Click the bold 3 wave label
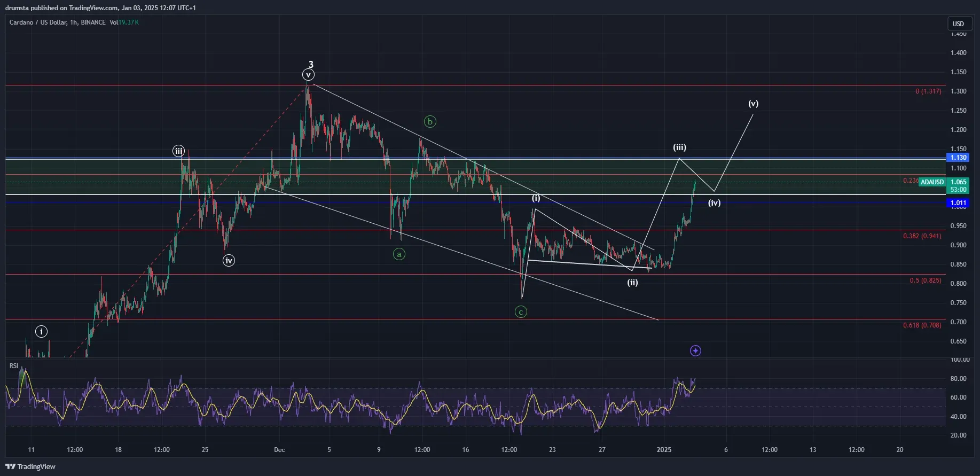980x476 pixels. point(311,65)
